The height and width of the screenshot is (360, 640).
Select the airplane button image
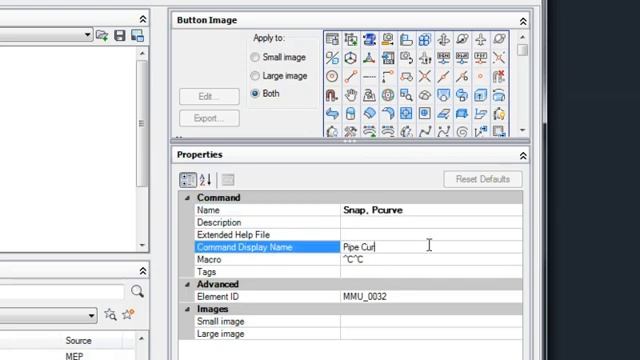pyautogui.click(x=481, y=40)
